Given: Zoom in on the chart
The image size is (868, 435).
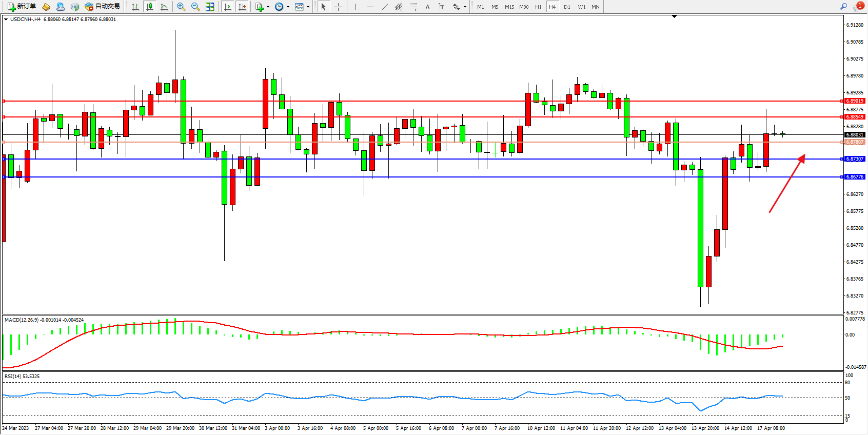Looking at the screenshot, I should pos(181,7).
